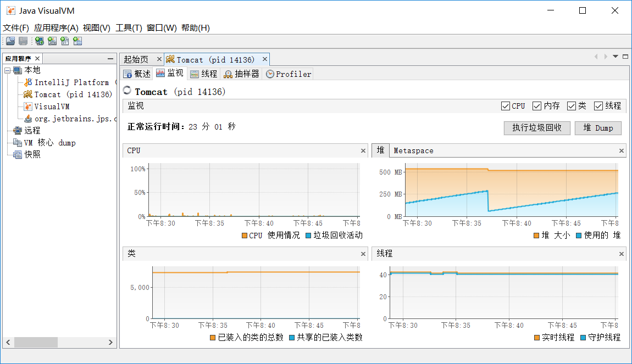The image size is (632, 364).
Task: Switch to the 线程 tab
Action: pyautogui.click(x=204, y=74)
